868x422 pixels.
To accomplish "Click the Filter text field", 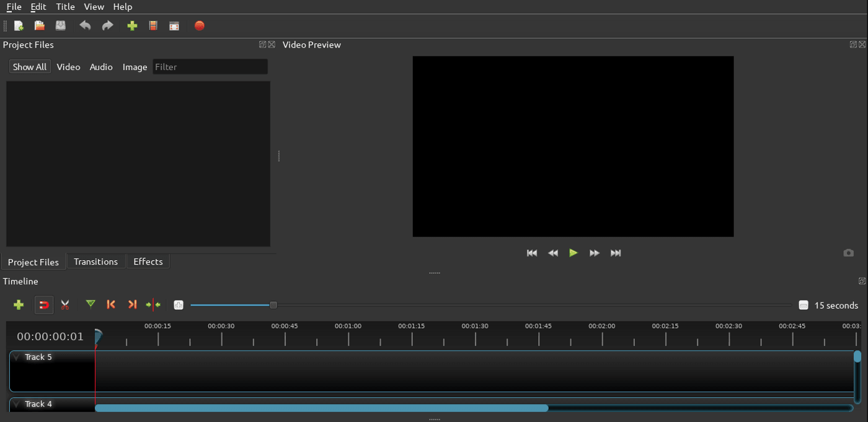I will pos(210,67).
